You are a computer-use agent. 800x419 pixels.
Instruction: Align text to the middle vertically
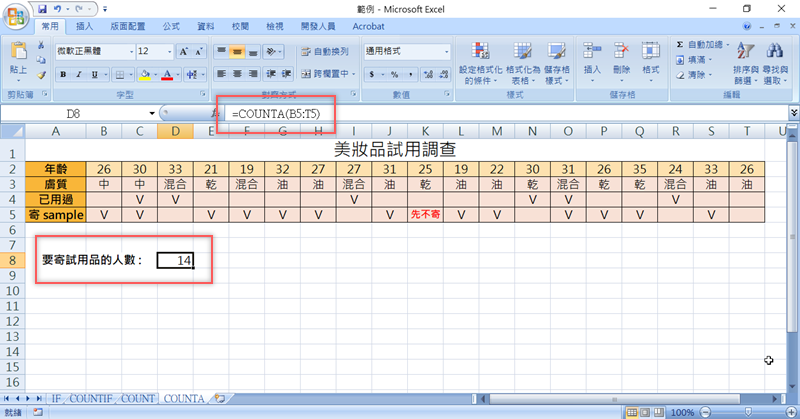coord(237,51)
